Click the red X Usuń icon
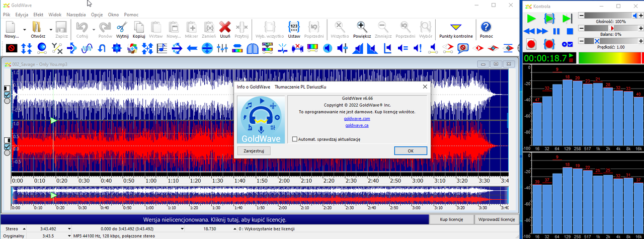Screen dimensions: 644x239 tap(225, 27)
